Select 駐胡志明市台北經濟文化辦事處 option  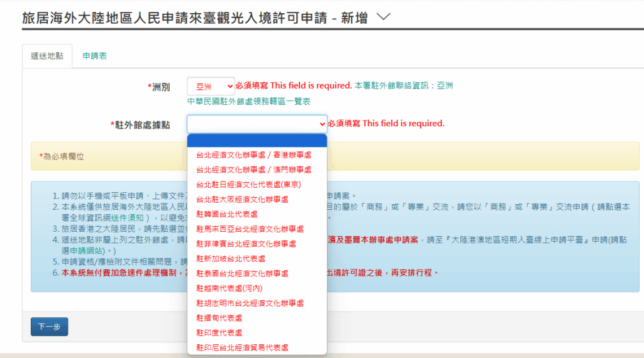tap(250, 303)
